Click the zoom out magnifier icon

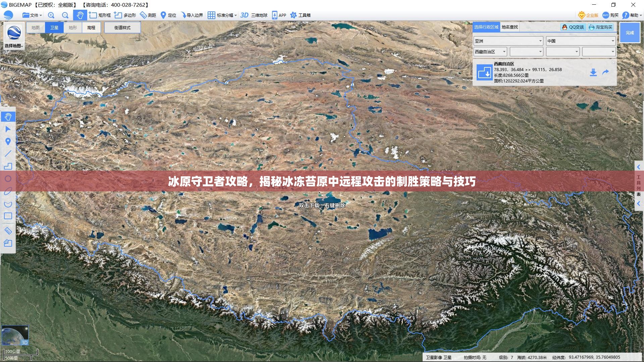(65, 15)
